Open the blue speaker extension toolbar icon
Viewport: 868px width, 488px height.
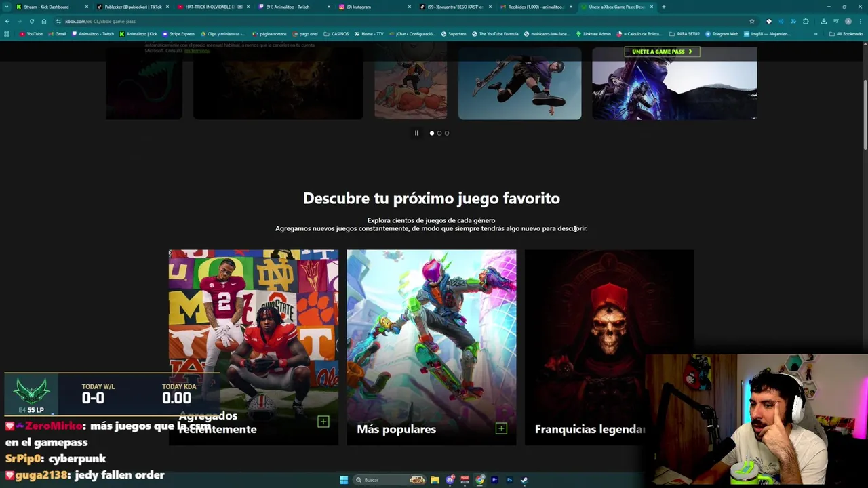[x=781, y=21]
